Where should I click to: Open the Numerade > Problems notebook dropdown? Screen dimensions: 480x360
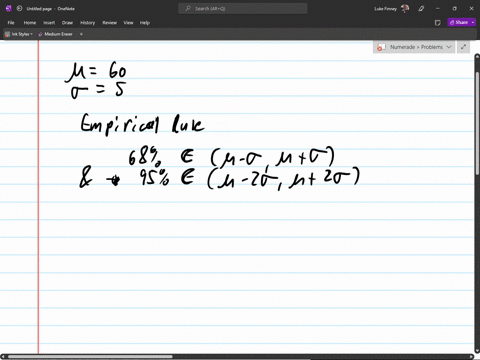pyautogui.click(x=414, y=47)
